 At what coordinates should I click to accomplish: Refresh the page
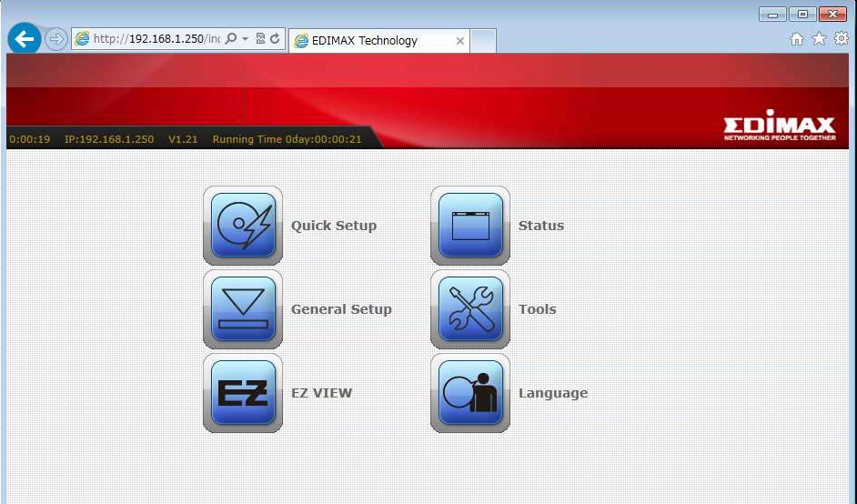pyautogui.click(x=275, y=38)
